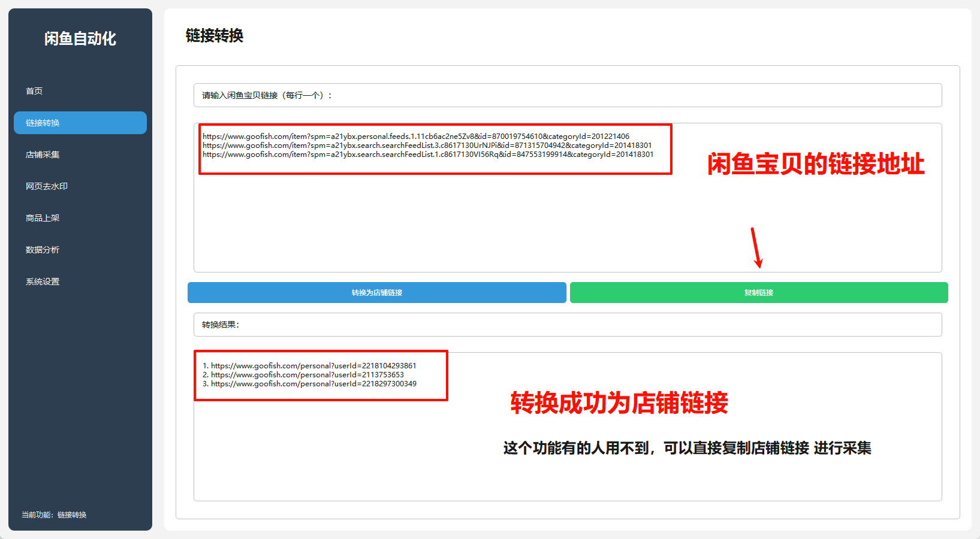Click the 闲鱼自动化 app title
This screenshot has width=980, height=539.
[x=80, y=39]
